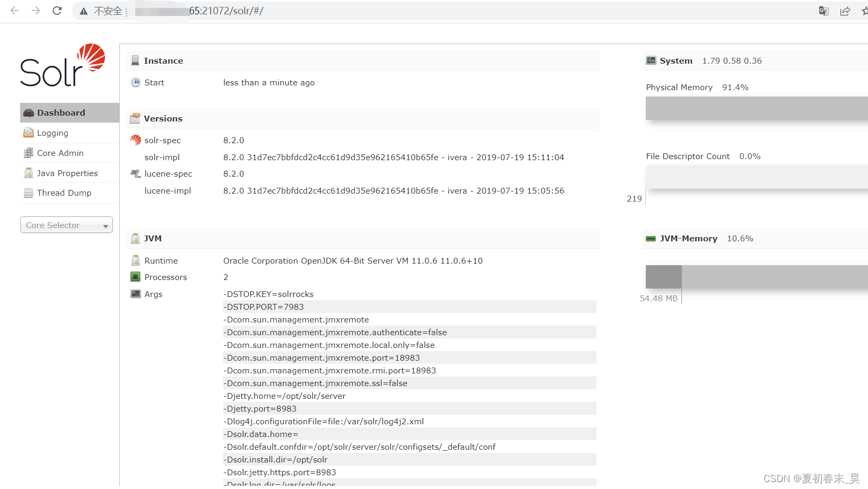
Task: Click the Instance server icon
Action: [x=135, y=60]
